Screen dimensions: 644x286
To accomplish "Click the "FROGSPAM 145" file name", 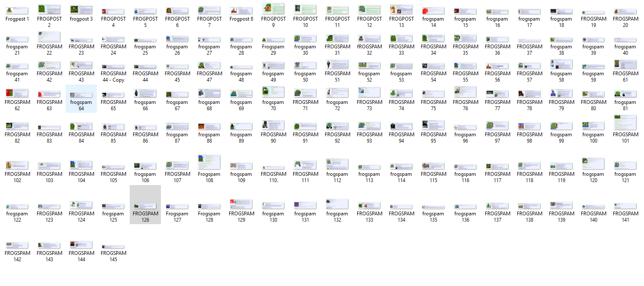I will pos(113,256).
